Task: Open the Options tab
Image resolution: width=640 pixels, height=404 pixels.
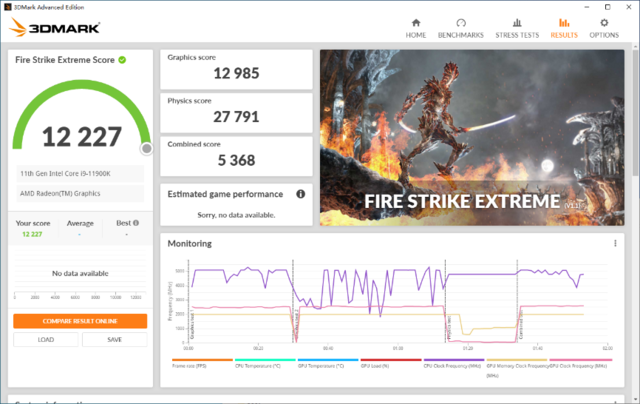Action: click(x=604, y=29)
